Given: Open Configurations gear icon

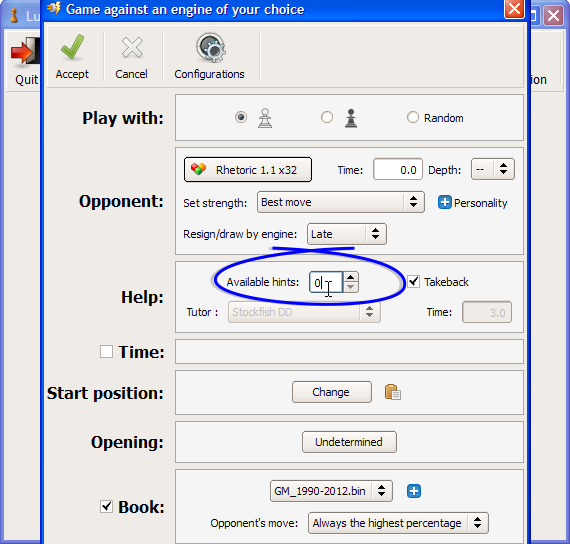Looking at the screenshot, I should pyautogui.click(x=211, y=48).
